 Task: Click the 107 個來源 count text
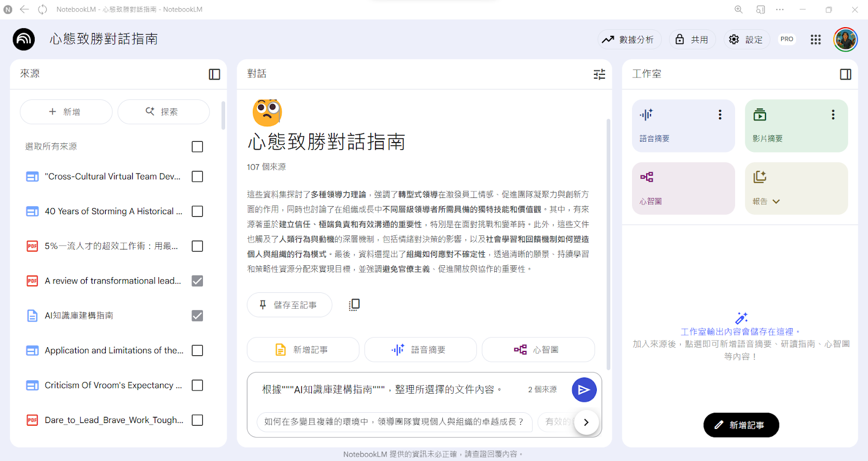tap(266, 167)
